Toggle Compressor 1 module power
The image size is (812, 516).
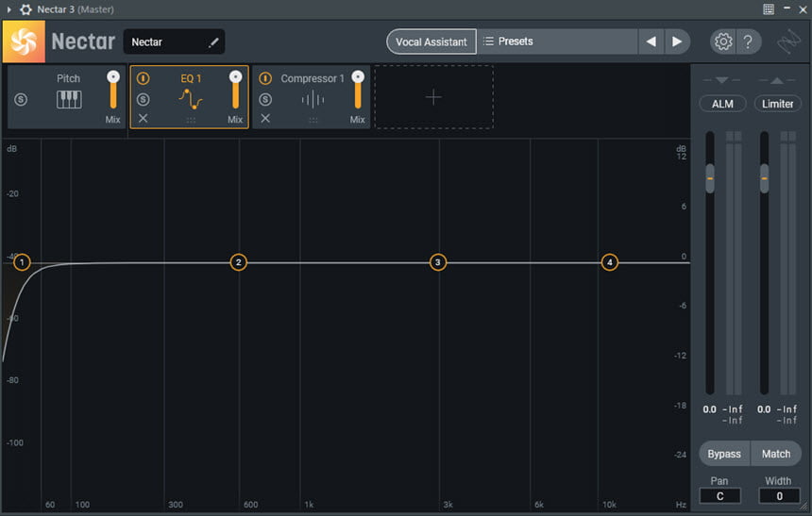(265, 78)
